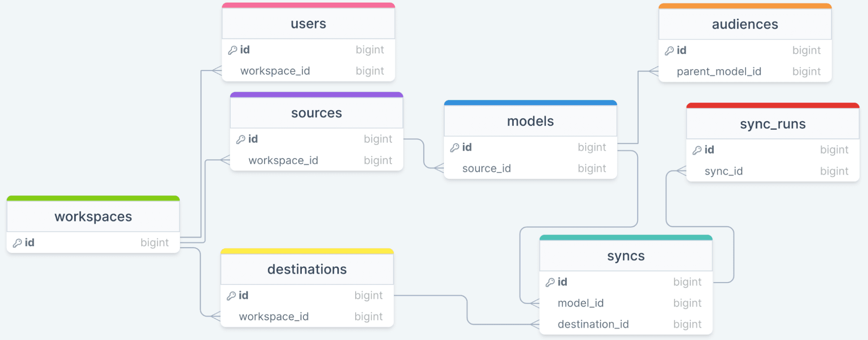Select workspace_id row in destinations table
Screen dimensions: 868x340
tap(274, 317)
